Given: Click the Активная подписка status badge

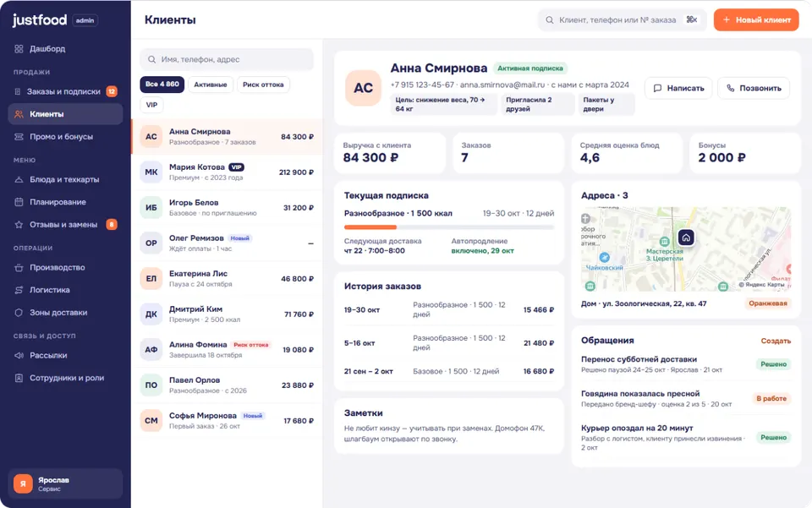Looking at the screenshot, I should (529, 68).
